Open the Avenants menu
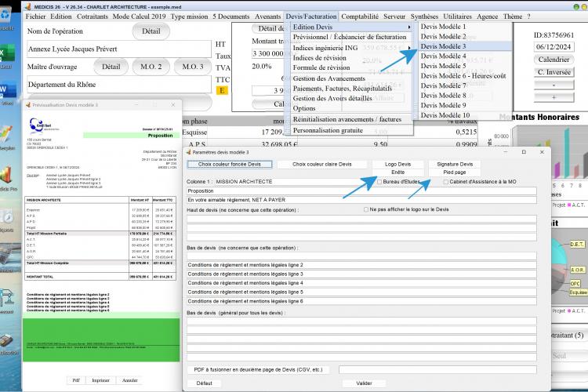The height and width of the screenshot is (392, 588). click(268, 16)
